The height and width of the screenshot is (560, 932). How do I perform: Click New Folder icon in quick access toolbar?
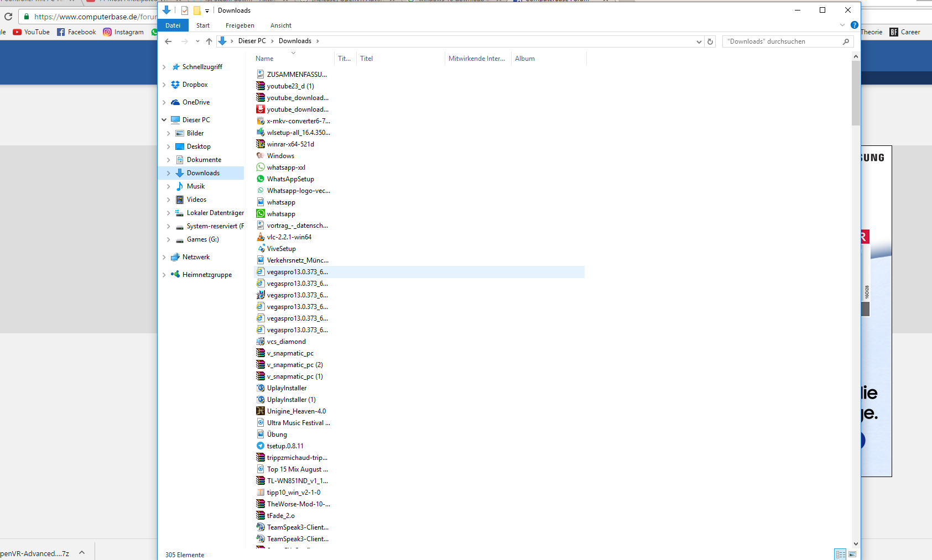[197, 11]
